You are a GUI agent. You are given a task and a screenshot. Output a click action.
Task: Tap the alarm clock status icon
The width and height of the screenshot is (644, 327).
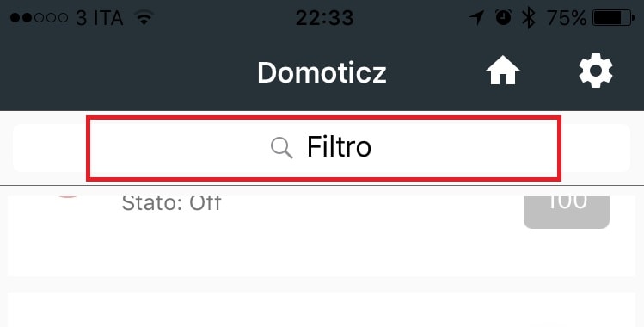(x=503, y=18)
